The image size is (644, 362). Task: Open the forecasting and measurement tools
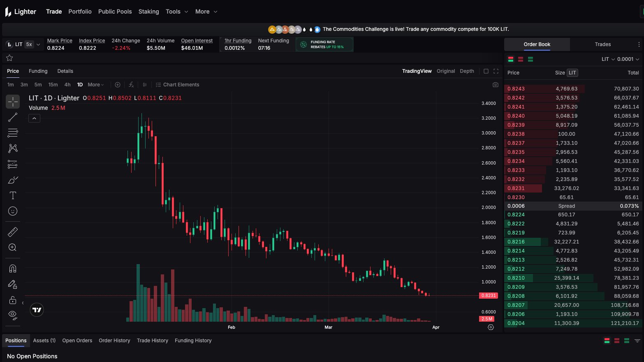tap(13, 164)
